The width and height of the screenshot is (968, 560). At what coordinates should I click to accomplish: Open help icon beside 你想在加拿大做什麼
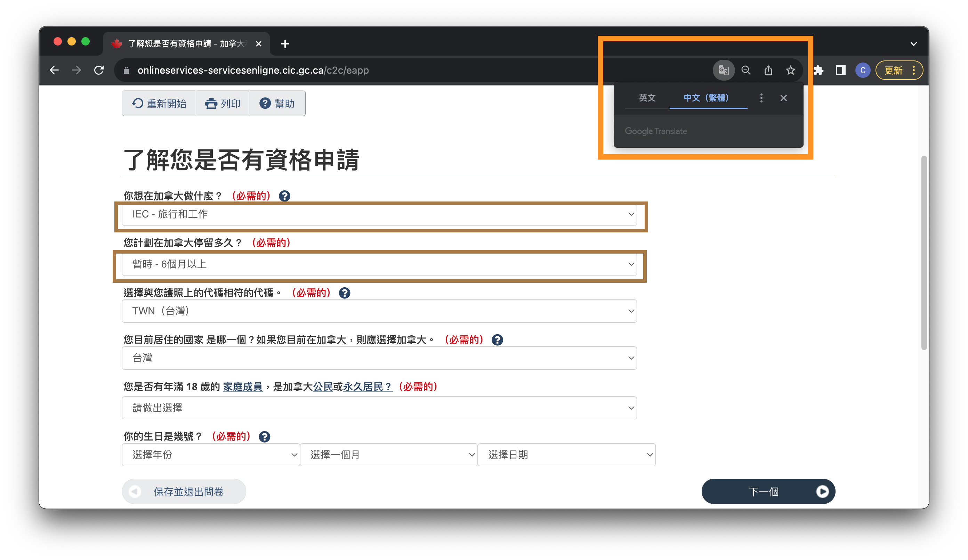(x=284, y=196)
